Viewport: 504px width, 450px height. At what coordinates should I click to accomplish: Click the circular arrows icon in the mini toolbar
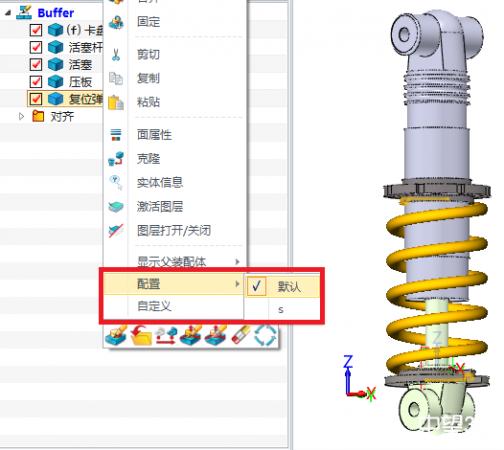click(265, 335)
